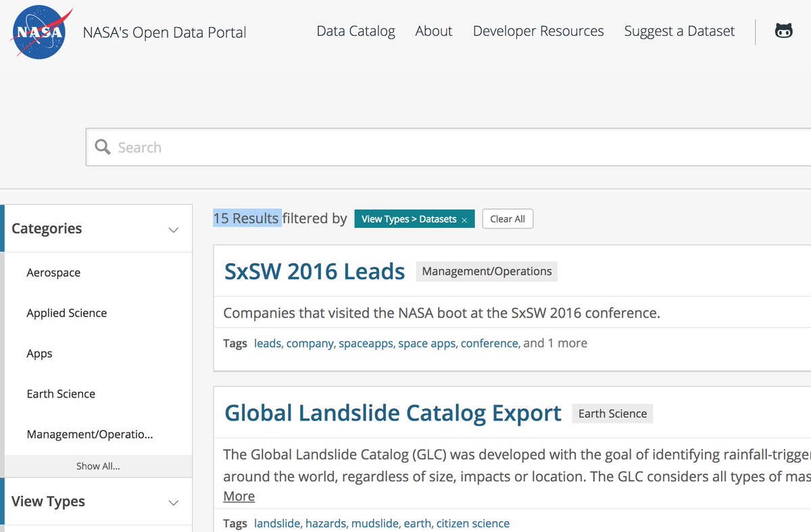Viewport: 811px width, 532px height.
Task: Click the space apps tag
Action: (427, 343)
